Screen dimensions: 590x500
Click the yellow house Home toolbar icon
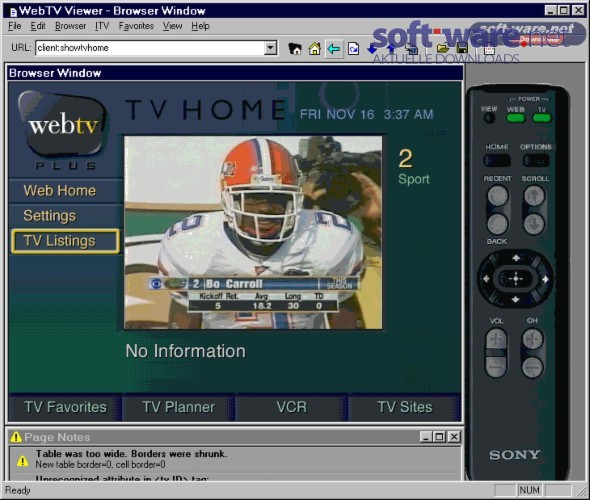(x=315, y=49)
